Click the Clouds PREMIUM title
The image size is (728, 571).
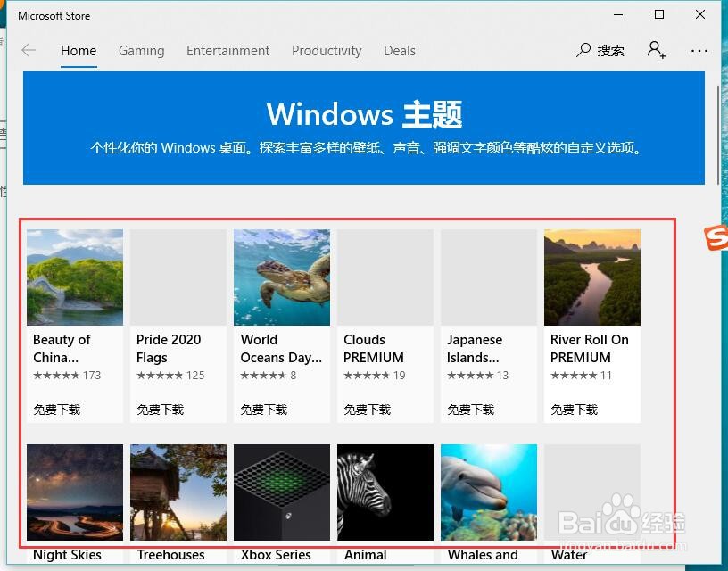(x=374, y=349)
